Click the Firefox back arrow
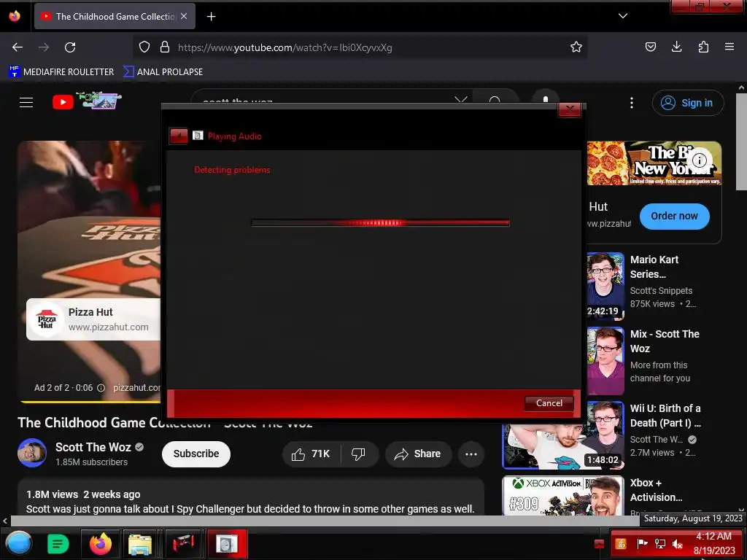Image resolution: width=747 pixels, height=560 pixels. [x=18, y=47]
